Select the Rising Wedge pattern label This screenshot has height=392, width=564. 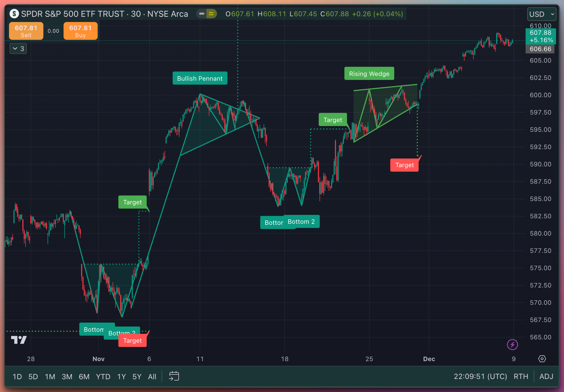(x=369, y=74)
